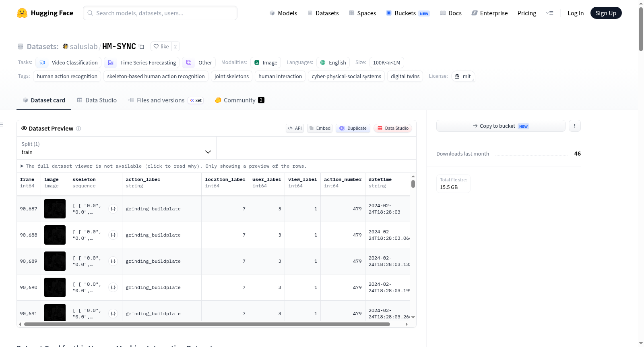Open image thumbnail for frame 90,689
The height and width of the screenshot is (347, 644).
[55, 261]
